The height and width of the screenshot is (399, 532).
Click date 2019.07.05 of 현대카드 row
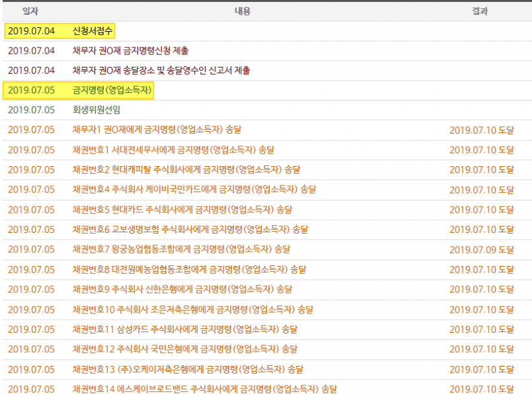coord(31,210)
